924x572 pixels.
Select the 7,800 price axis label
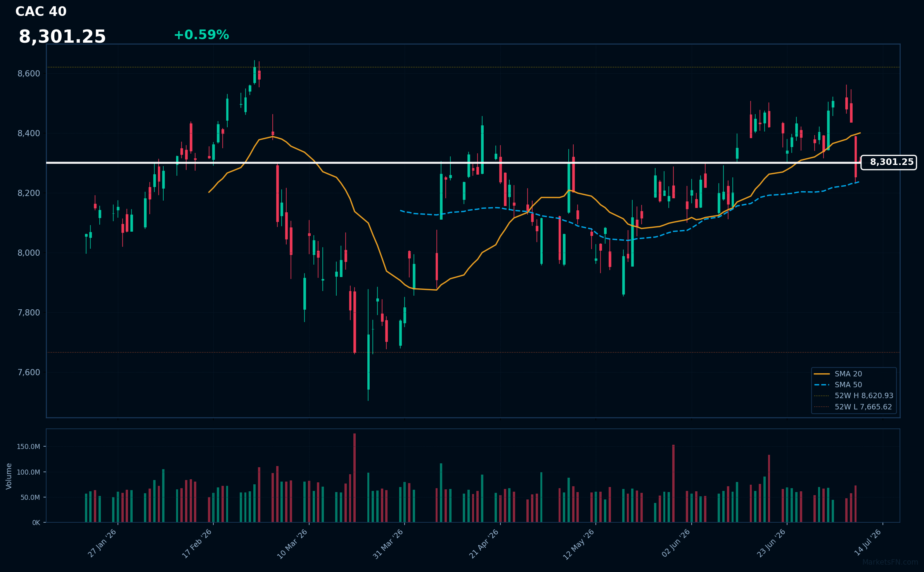click(29, 313)
